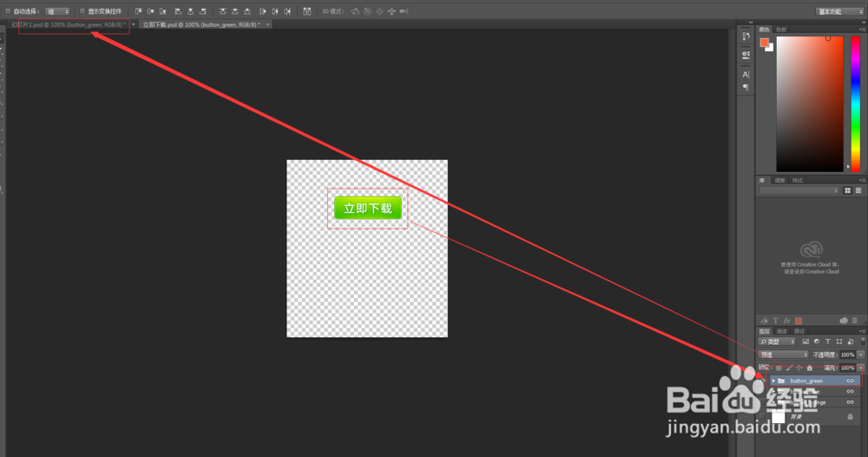This screenshot has height=457, width=868.
Task: Open the Properties panel icon
Action: pos(746,55)
